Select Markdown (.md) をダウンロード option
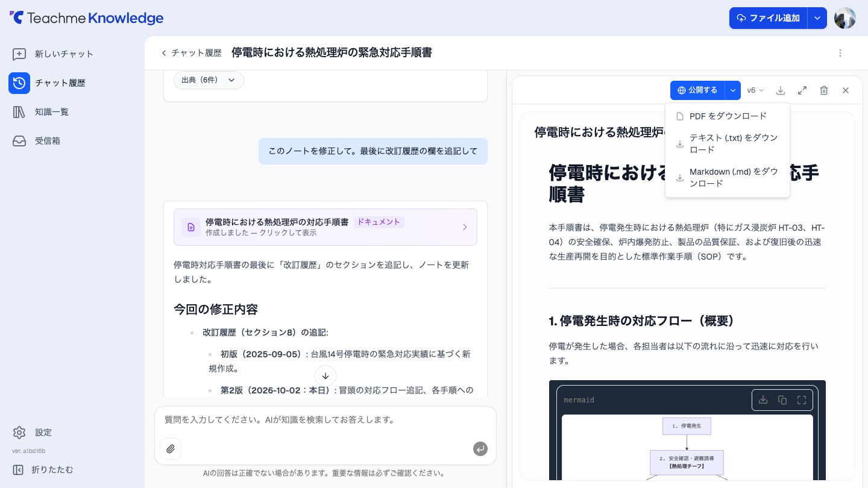 pos(728,178)
